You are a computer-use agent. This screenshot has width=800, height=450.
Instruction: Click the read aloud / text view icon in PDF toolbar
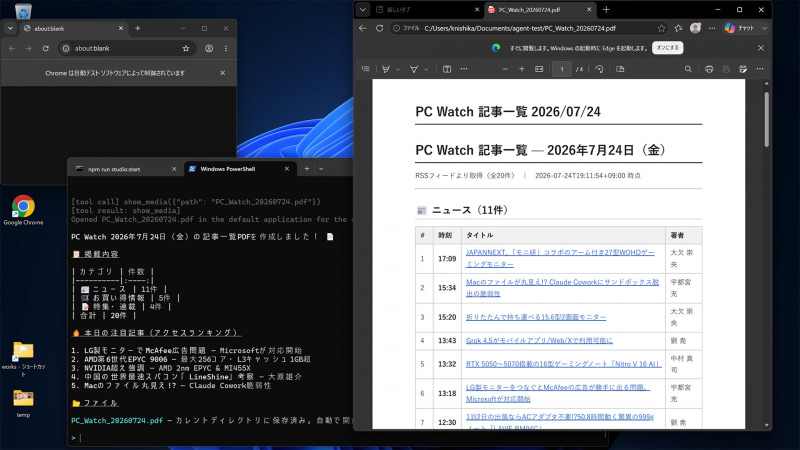point(447,69)
